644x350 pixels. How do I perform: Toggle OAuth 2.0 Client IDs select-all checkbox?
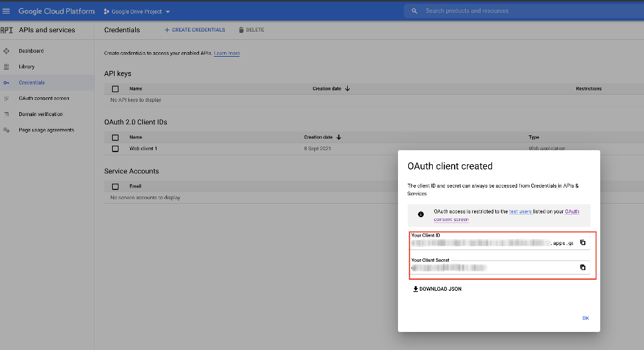[x=115, y=137]
